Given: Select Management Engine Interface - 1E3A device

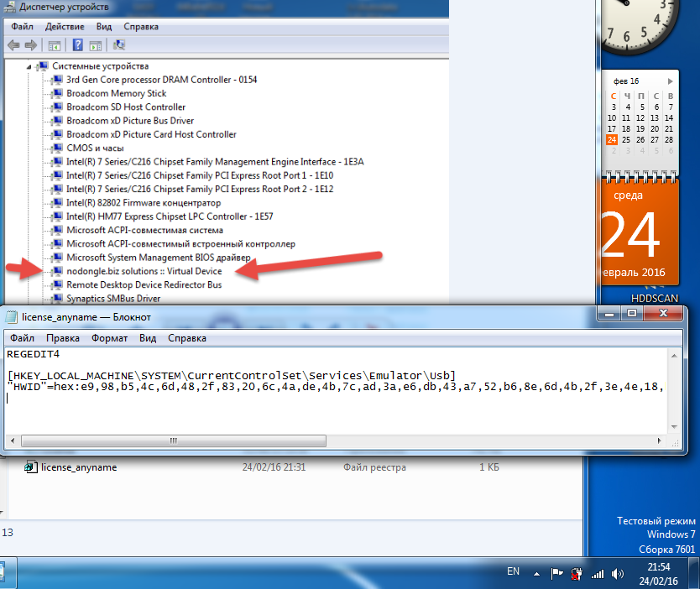Looking at the screenshot, I should (x=215, y=162).
